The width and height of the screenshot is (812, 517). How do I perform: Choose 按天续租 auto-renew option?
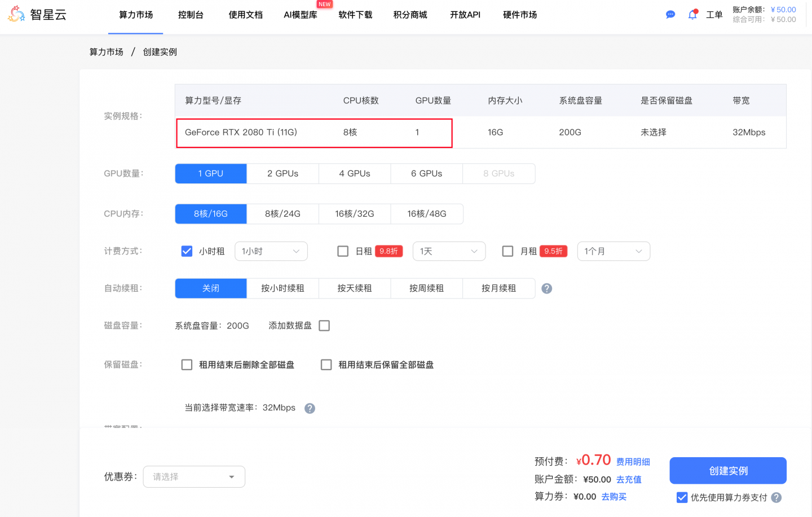pos(355,288)
